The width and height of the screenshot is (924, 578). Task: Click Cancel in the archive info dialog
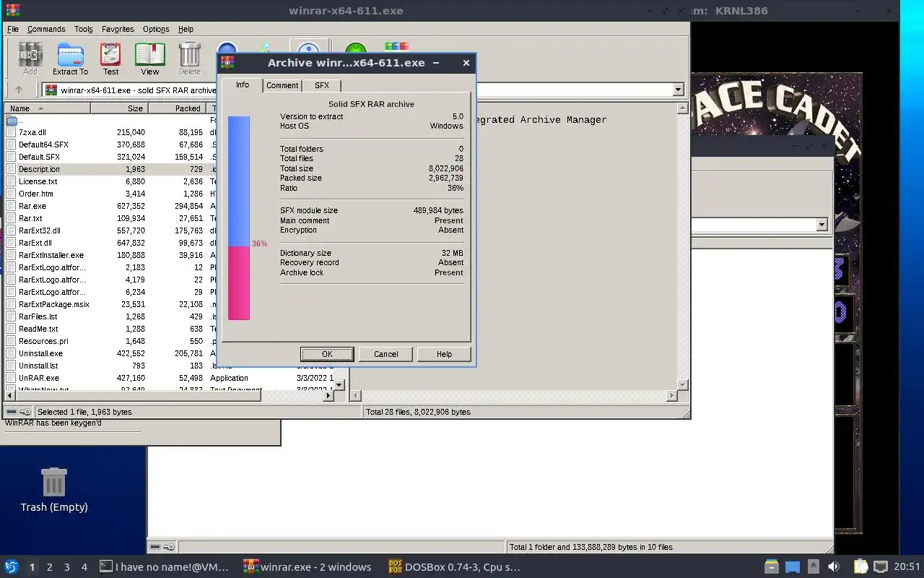coord(385,354)
